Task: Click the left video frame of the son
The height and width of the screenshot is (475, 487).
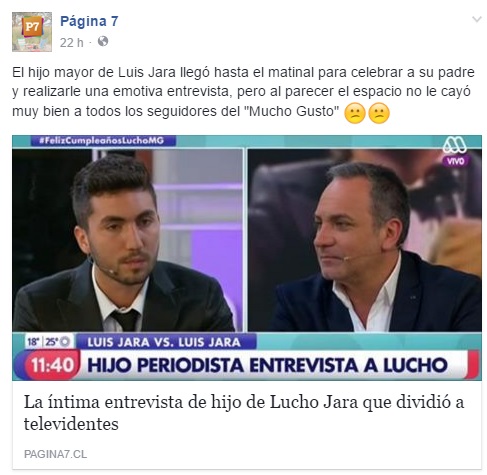Action: point(128,240)
